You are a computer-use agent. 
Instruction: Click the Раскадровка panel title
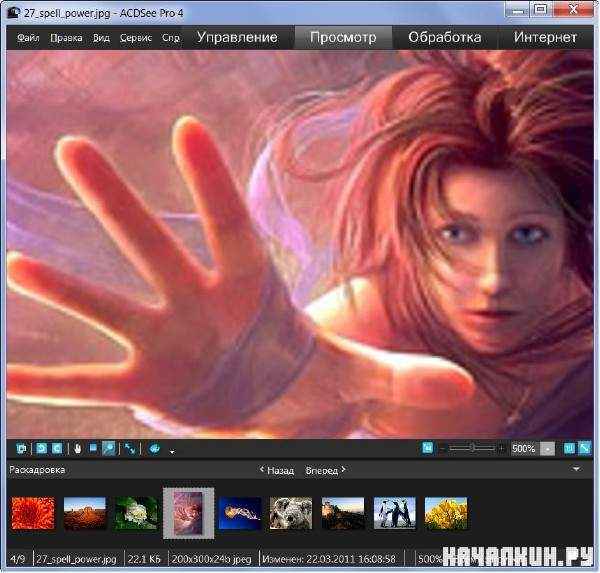tap(37, 470)
